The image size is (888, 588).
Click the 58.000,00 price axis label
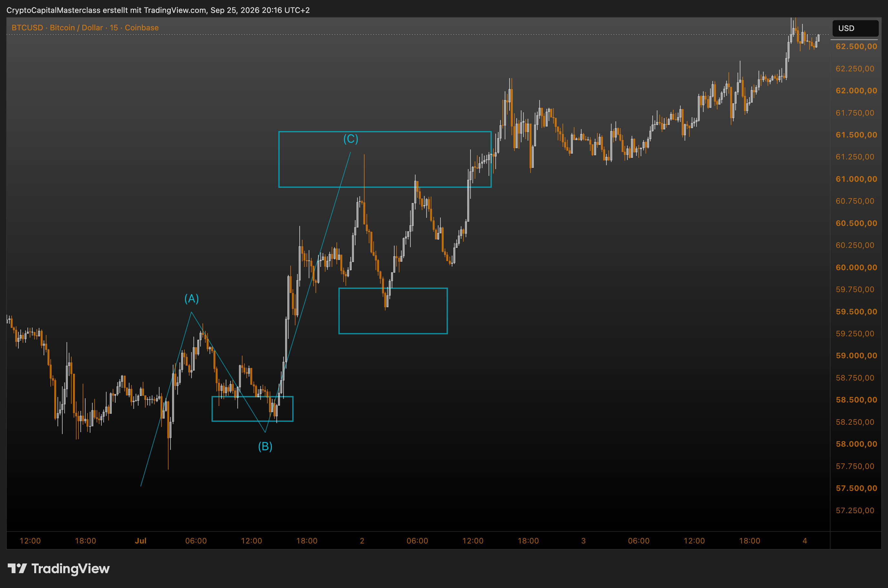[856, 444]
